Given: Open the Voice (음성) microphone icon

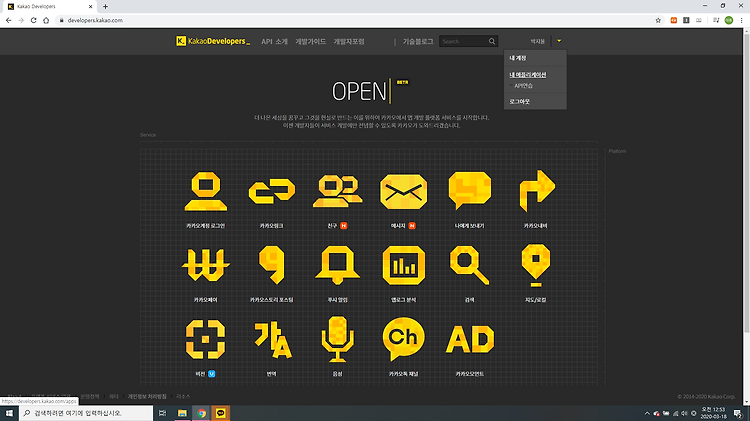Looking at the screenshot, I should [x=337, y=339].
